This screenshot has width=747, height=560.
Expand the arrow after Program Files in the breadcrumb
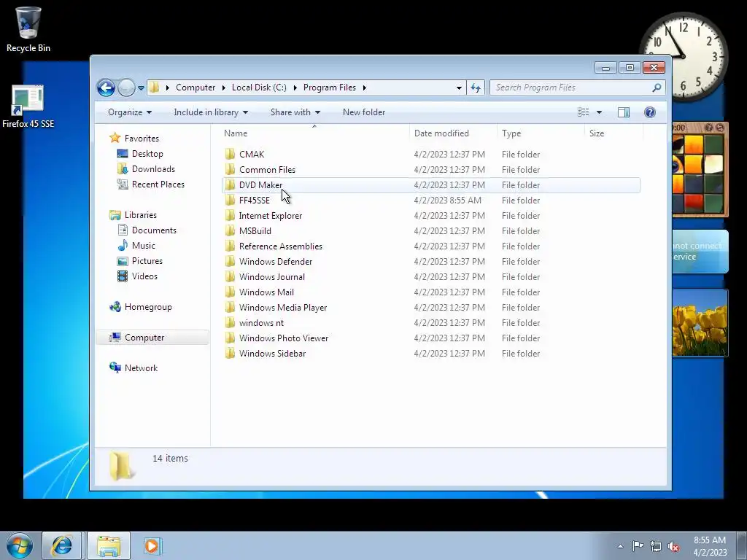pos(365,87)
